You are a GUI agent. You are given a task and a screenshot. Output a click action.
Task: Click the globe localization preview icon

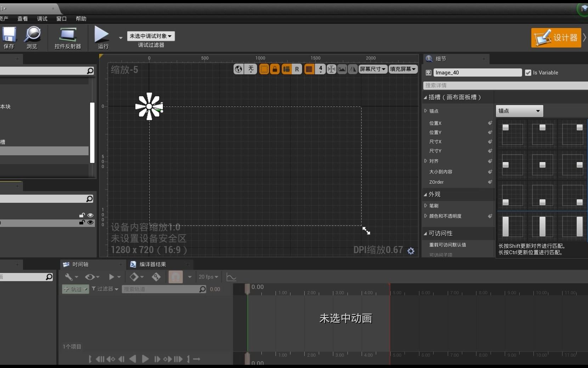pyautogui.click(x=239, y=69)
